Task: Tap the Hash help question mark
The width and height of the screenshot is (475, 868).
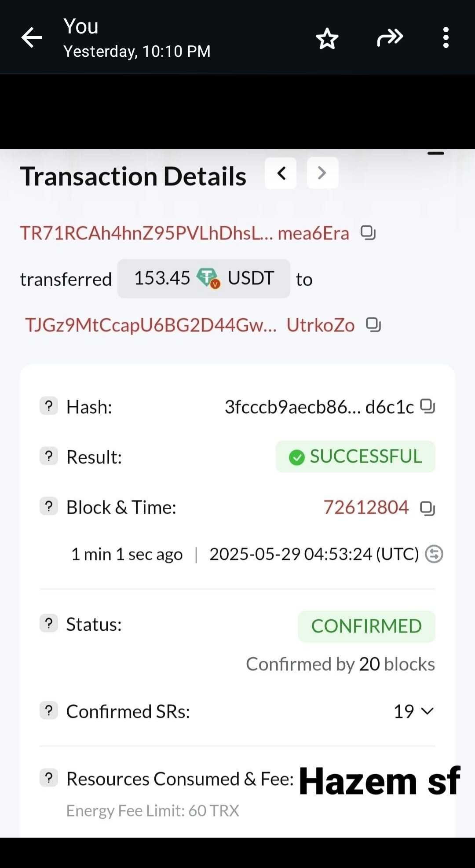Action: tap(49, 406)
